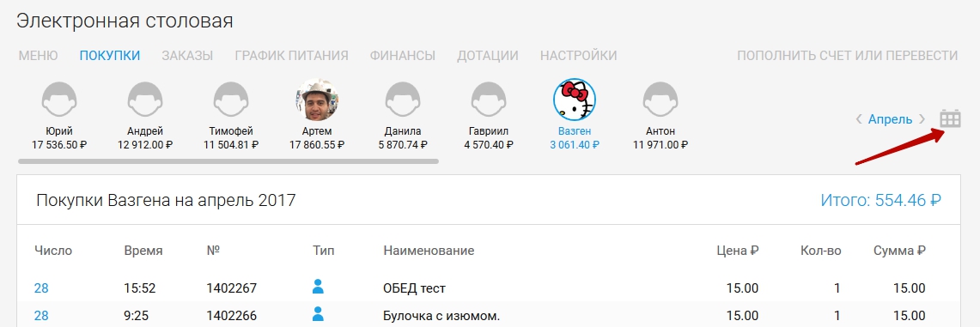The image size is (980, 327).
Task: Click person type icon for ОБЕД тест
Action: tap(318, 287)
